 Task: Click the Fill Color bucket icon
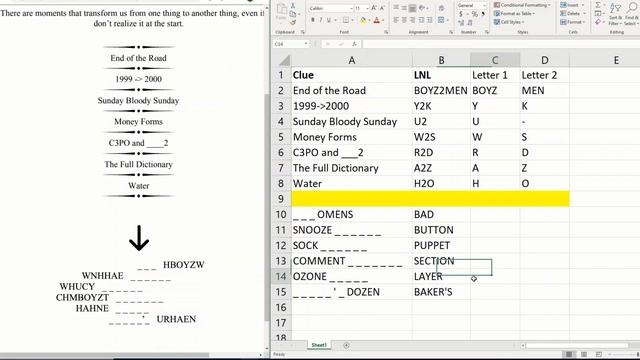[x=362, y=20]
